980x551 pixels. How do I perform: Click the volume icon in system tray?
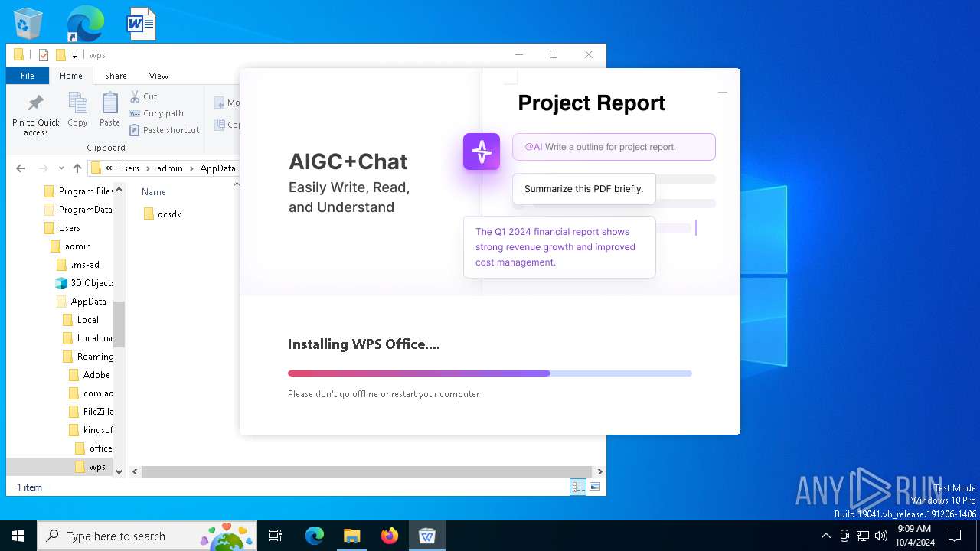click(x=881, y=536)
